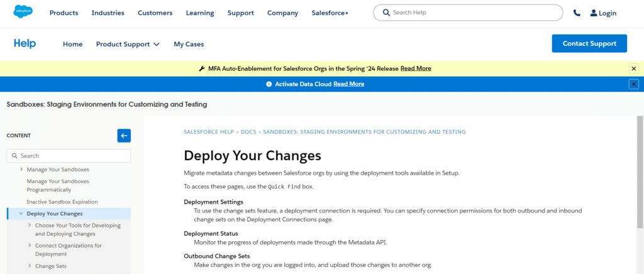Expand Choose Your Tools for Developing node
Image resolution: width=644 pixels, height=274 pixels.
point(30,225)
